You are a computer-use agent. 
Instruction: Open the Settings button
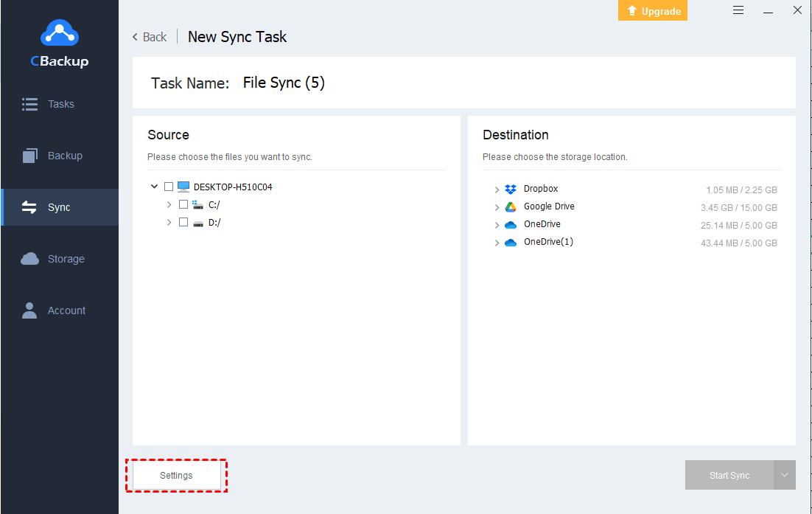(x=176, y=476)
